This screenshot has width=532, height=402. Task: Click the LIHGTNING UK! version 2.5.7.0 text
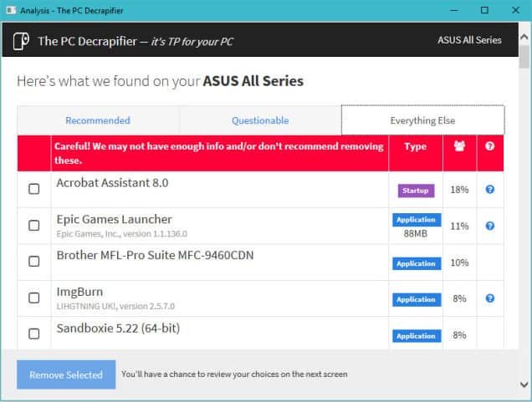(115, 307)
